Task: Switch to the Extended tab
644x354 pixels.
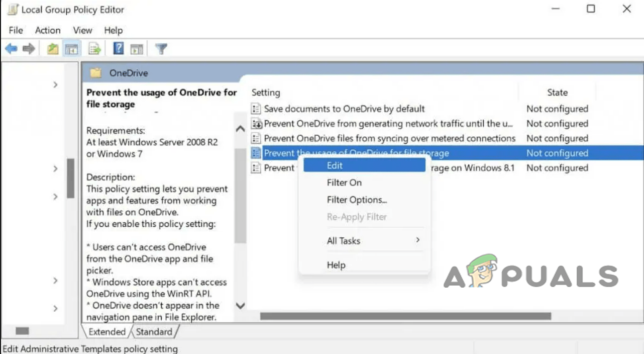Action: (106, 331)
